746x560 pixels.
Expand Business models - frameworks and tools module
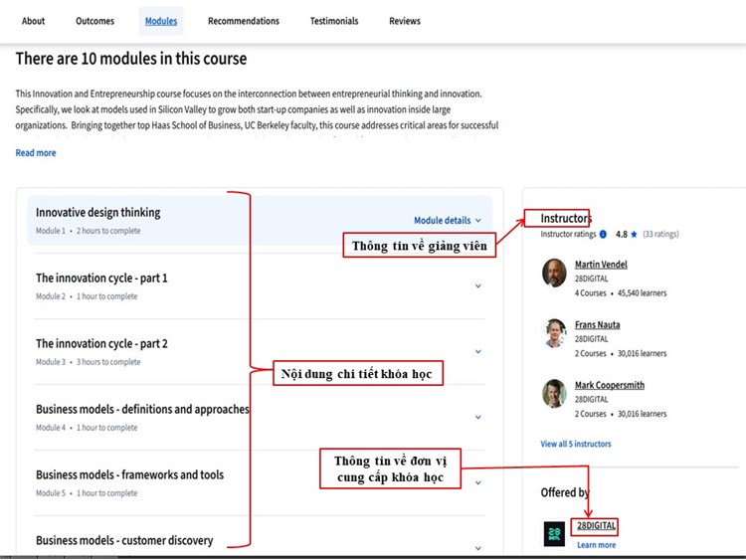(477, 483)
